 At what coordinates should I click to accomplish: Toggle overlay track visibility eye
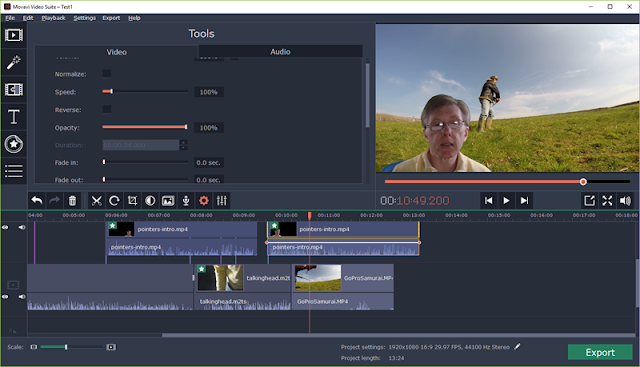[x=5, y=227]
